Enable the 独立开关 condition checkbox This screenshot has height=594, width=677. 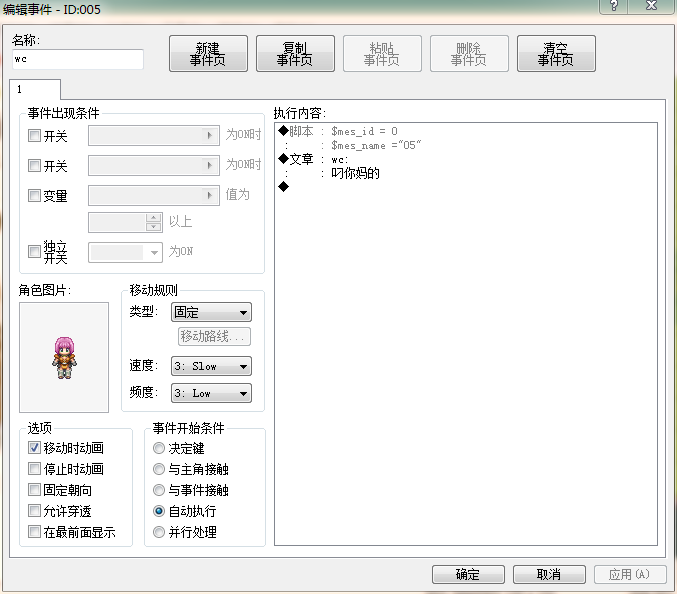34,252
